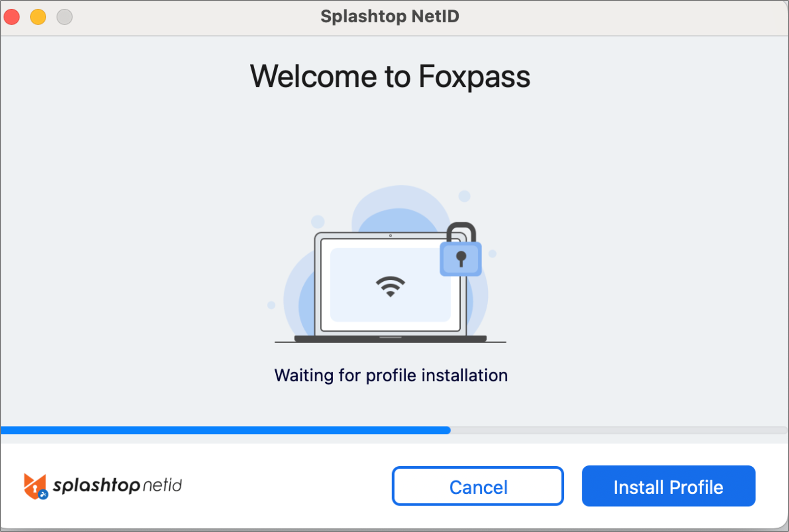The image size is (789, 532).
Task: Click the 'Splashtop NetID' window title
Action: tap(390, 16)
